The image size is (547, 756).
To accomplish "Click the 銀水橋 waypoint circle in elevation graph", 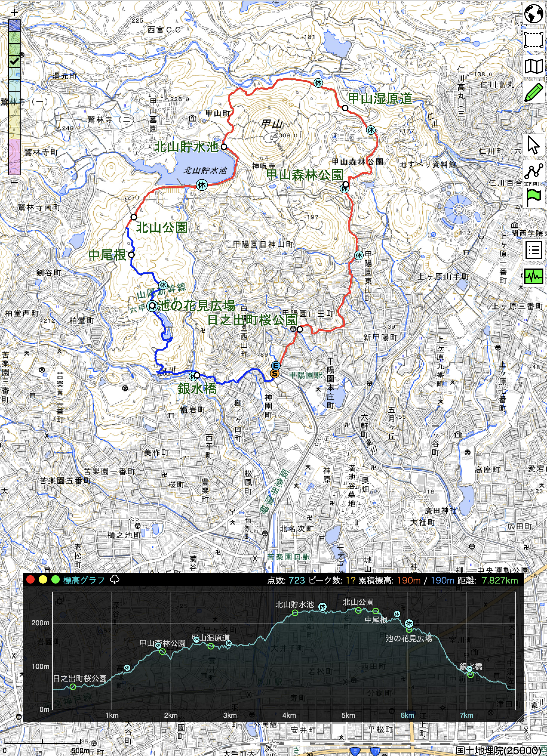I will tap(470, 675).
